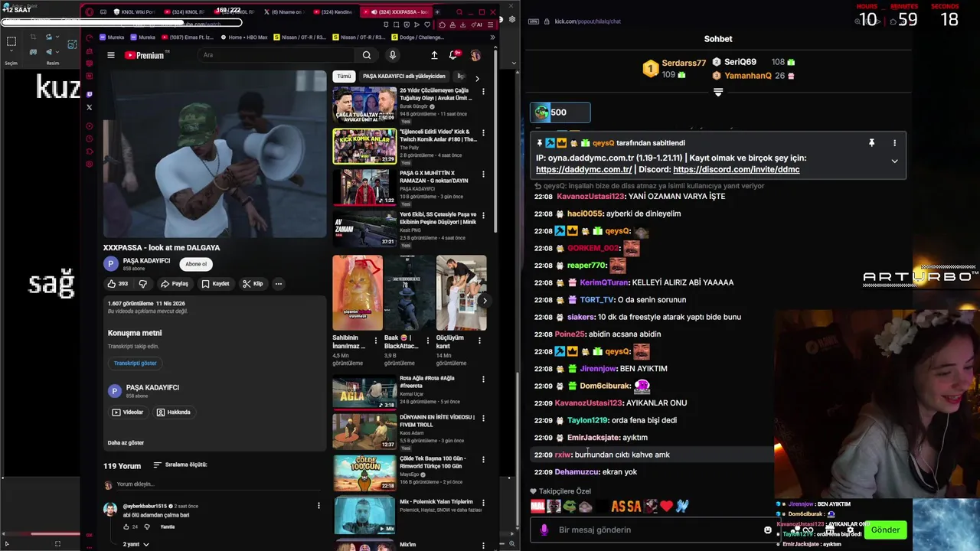Open emoji picker in chat message box

[768, 530]
